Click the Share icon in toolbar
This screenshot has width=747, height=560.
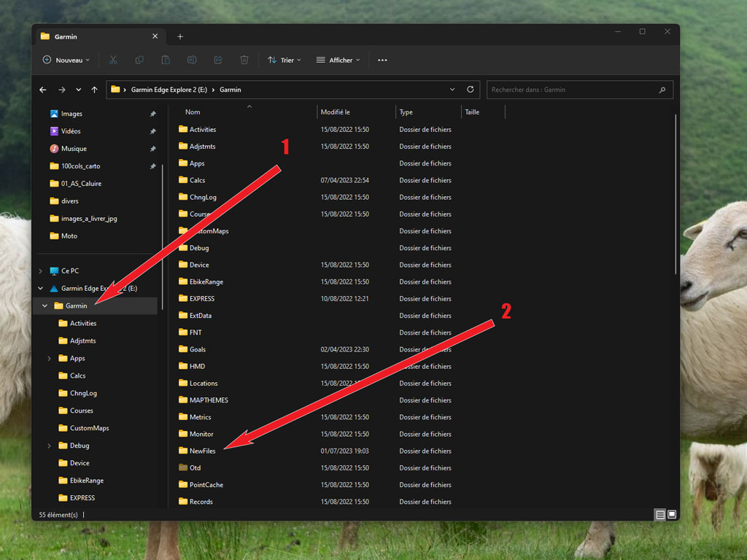point(218,60)
